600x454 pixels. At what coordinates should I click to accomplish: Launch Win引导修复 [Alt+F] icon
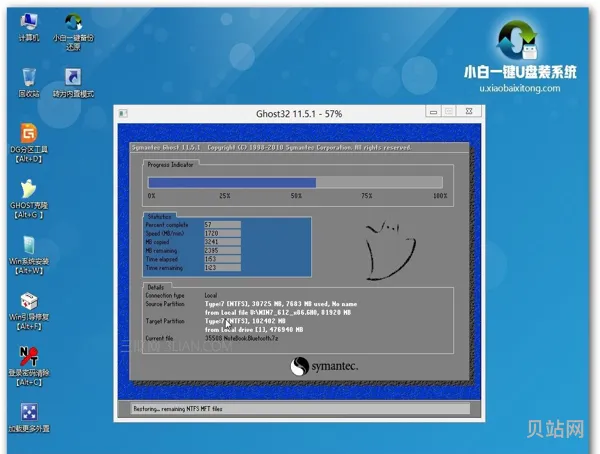tap(29, 311)
